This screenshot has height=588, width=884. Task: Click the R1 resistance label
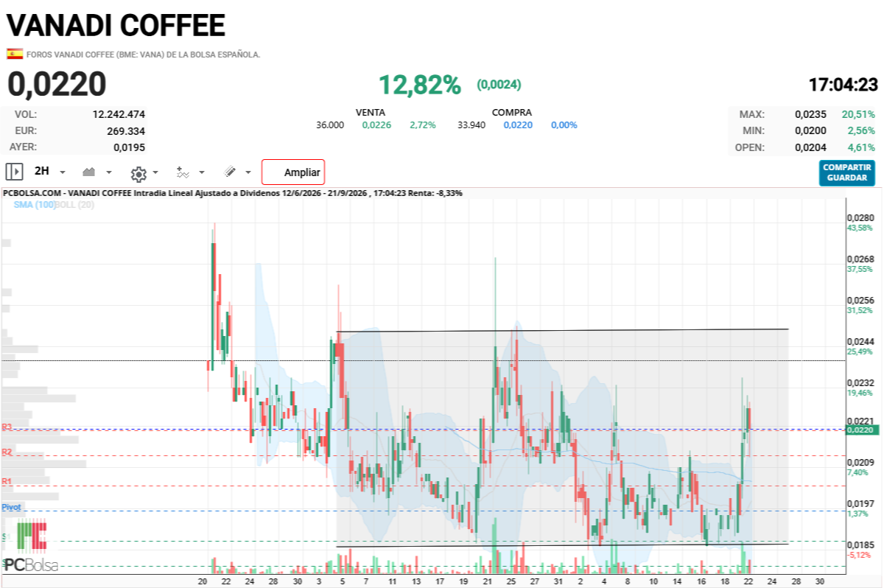[7, 481]
